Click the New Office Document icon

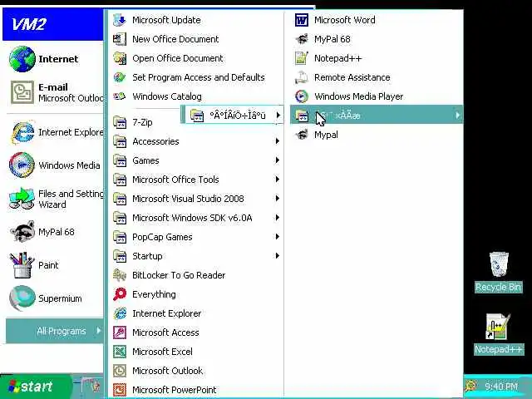pos(120,39)
